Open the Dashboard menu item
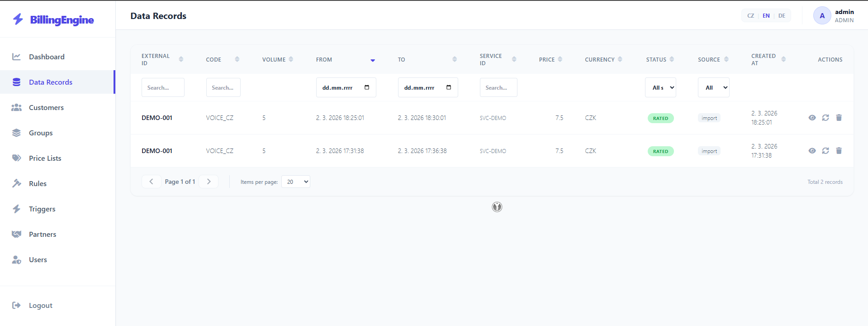Viewport: 868px width, 326px height. click(x=57, y=57)
